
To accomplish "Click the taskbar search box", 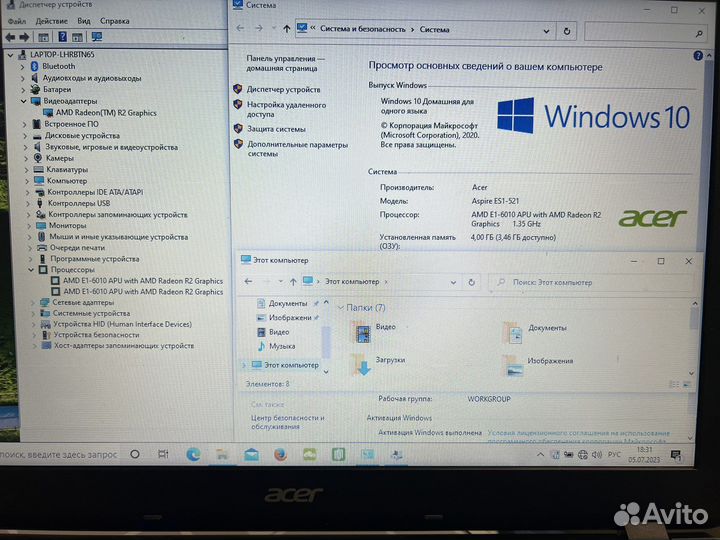I will pyautogui.click(x=59, y=454).
